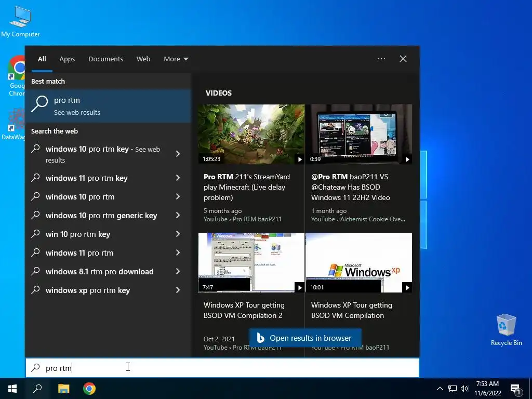Switch to the Web tab
Screen dimensions: 532x399
coord(143,59)
